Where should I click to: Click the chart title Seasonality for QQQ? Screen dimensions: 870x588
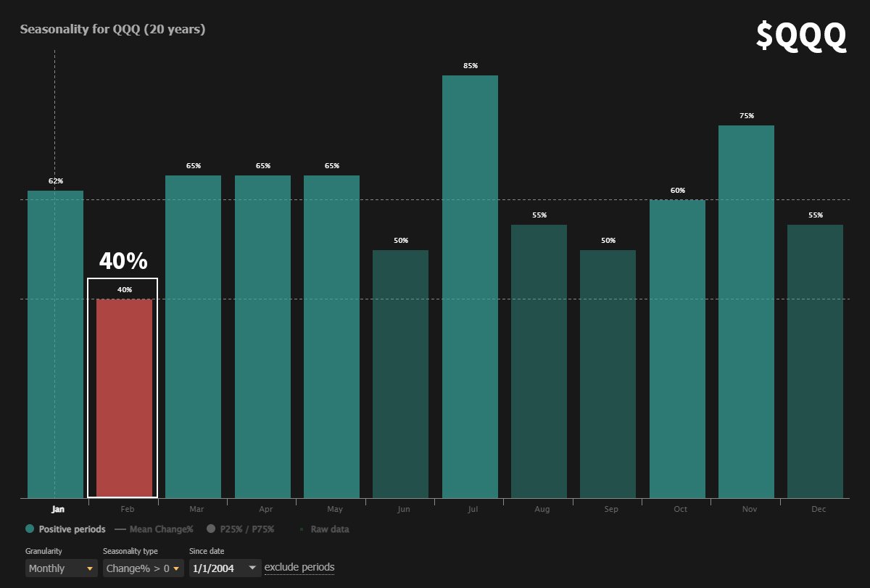coord(112,30)
